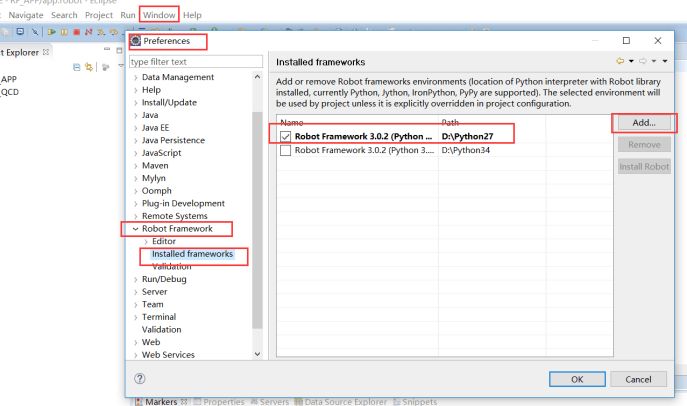Click the Remove button
The height and width of the screenshot is (406, 687).
pyautogui.click(x=644, y=145)
